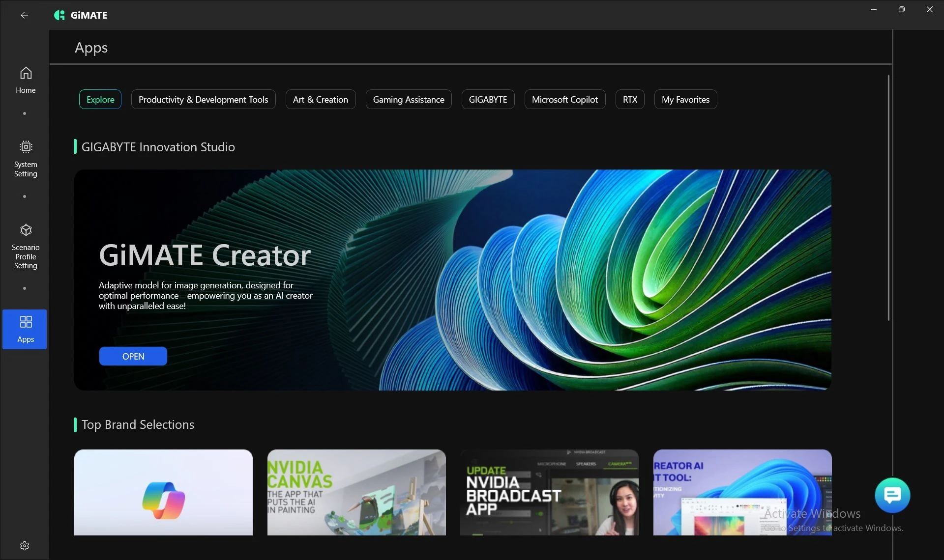Viewport: 944px width, 560px height.
Task: Switch to Productivity & Development Tools tab
Action: point(203,100)
